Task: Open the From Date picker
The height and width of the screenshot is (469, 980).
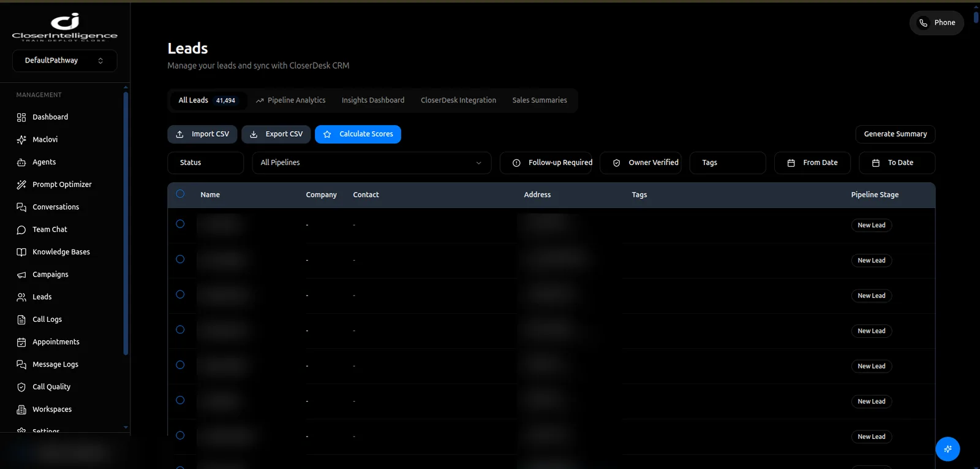Action: tap(812, 163)
